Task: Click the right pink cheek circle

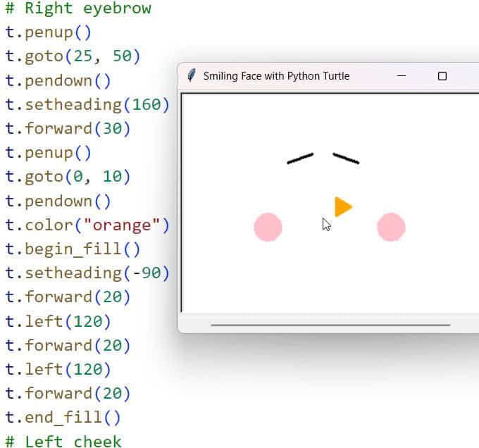Action: pyautogui.click(x=391, y=228)
